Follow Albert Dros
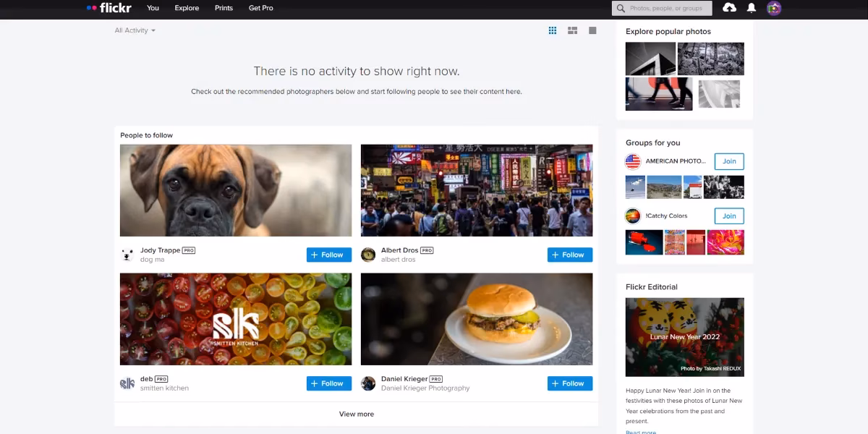868x434 pixels. pyautogui.click(x=569, y=255)
